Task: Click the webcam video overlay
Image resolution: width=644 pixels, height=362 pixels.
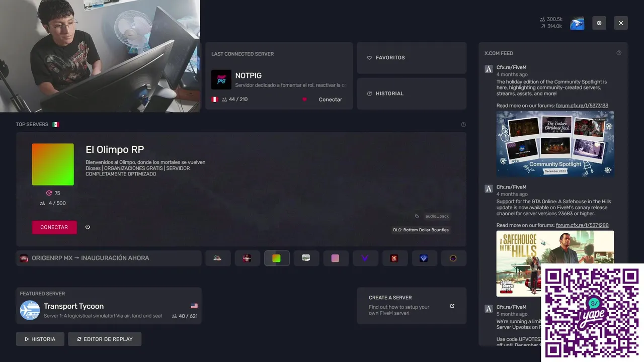Action: (100, 56)
